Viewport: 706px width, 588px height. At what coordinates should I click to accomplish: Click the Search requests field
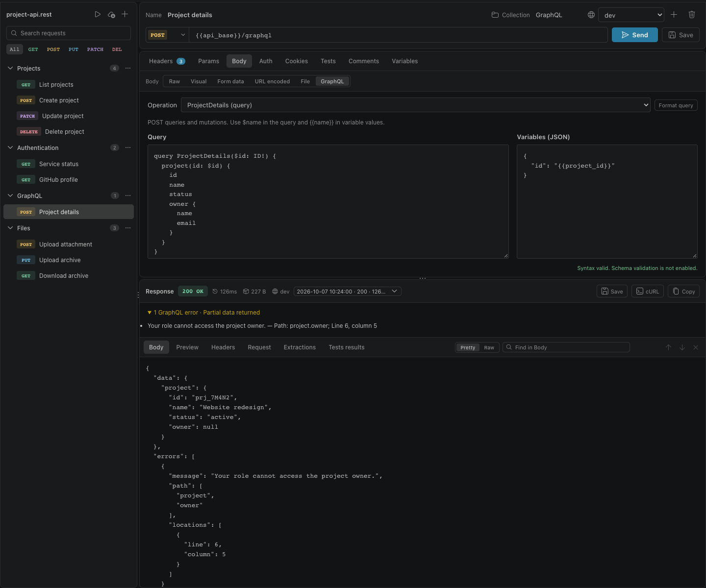(69, 33)
